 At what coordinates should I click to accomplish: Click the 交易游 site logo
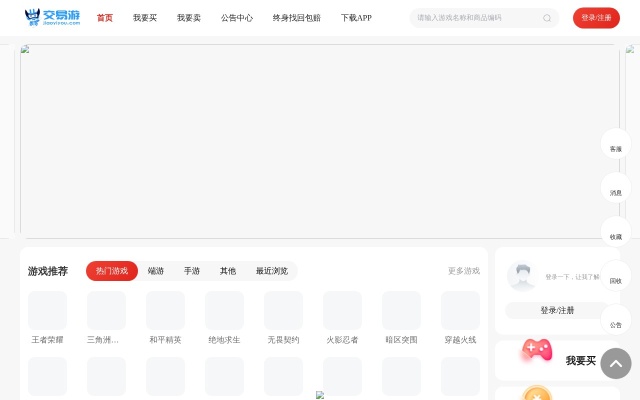click(52, 18)
